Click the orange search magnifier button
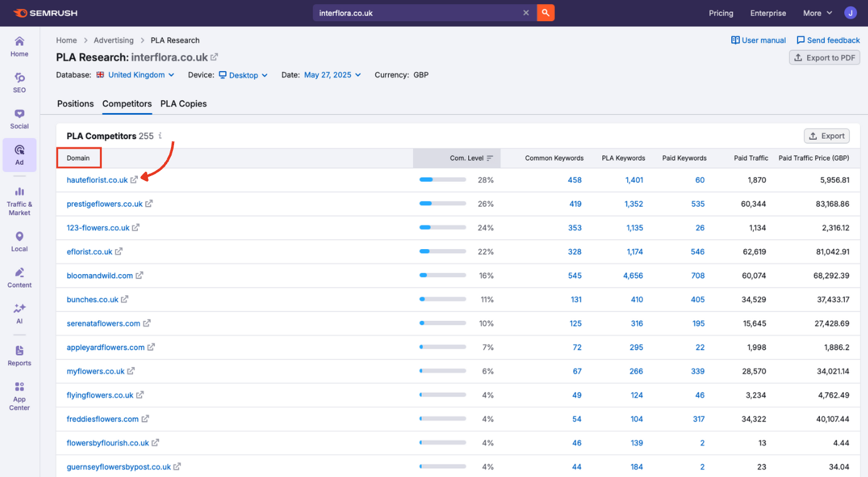Screen dimensions: 868x477 (x=545, y=12)
